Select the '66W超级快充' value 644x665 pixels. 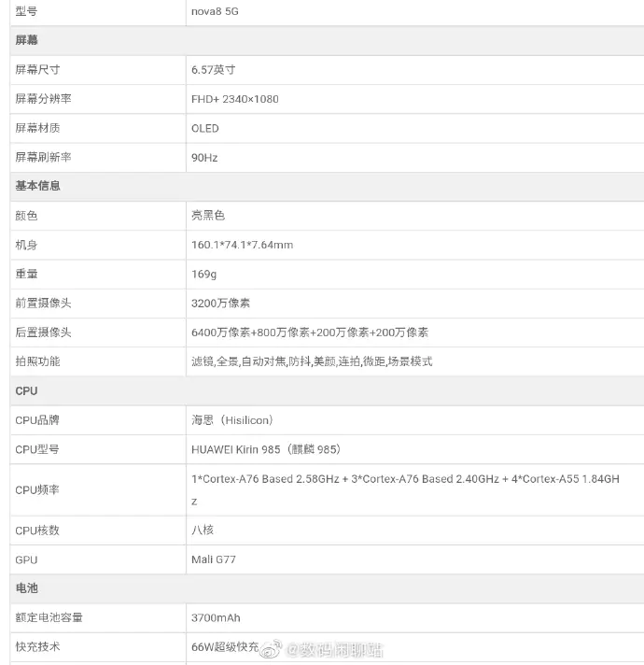coord(225,646)
